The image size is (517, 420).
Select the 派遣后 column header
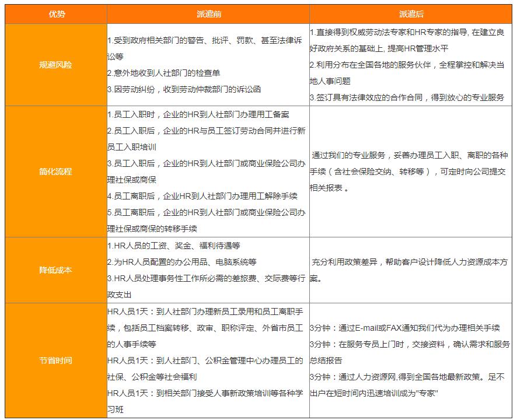pyautogui.click(x=411, y=14)
